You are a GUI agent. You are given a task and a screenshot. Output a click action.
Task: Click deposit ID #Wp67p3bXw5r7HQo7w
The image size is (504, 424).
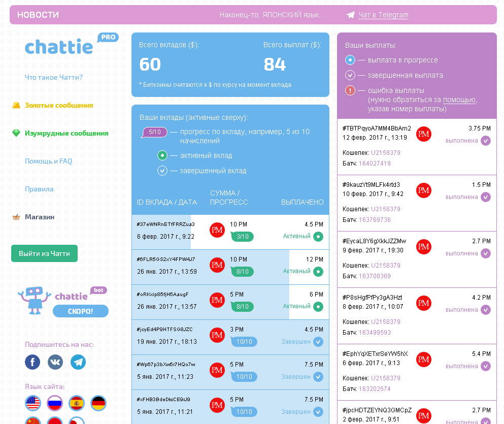166,364
